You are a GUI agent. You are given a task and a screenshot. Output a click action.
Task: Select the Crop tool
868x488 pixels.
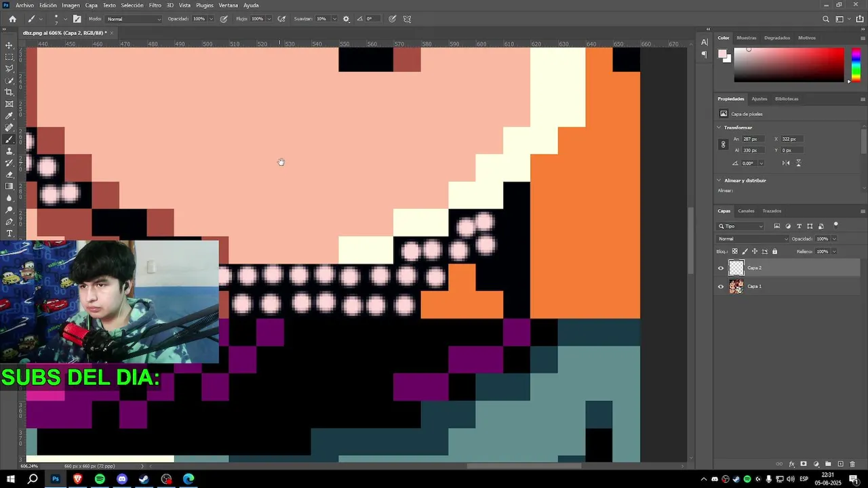point(9,92)
